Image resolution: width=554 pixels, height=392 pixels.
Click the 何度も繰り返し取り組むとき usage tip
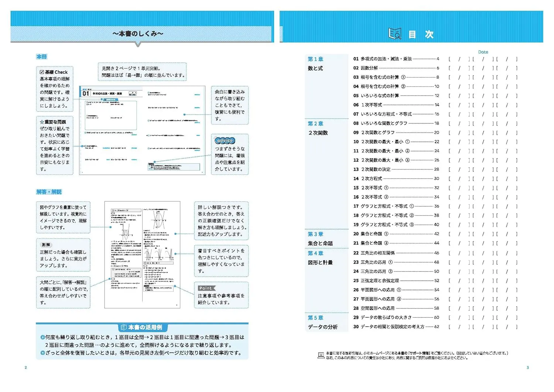pyautogui.click(x=142, y=341)
